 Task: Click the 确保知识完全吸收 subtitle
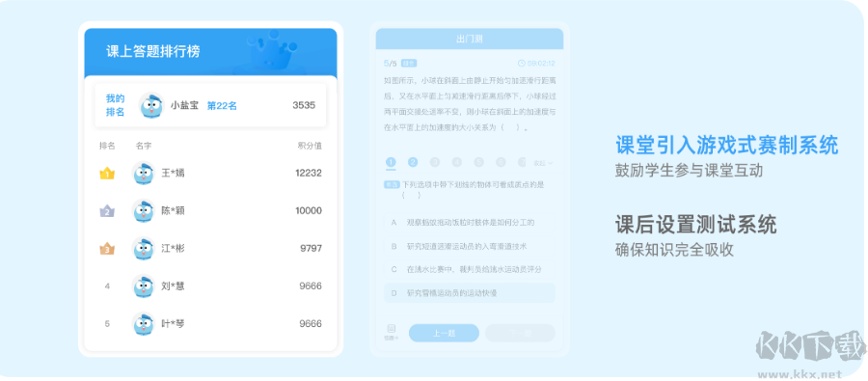pos(674,250)
